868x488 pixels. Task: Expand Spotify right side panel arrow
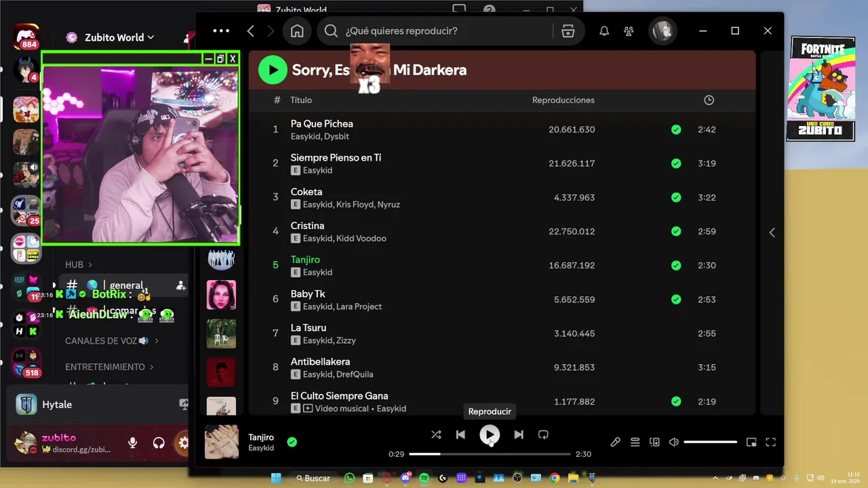[x=772, y=232]
